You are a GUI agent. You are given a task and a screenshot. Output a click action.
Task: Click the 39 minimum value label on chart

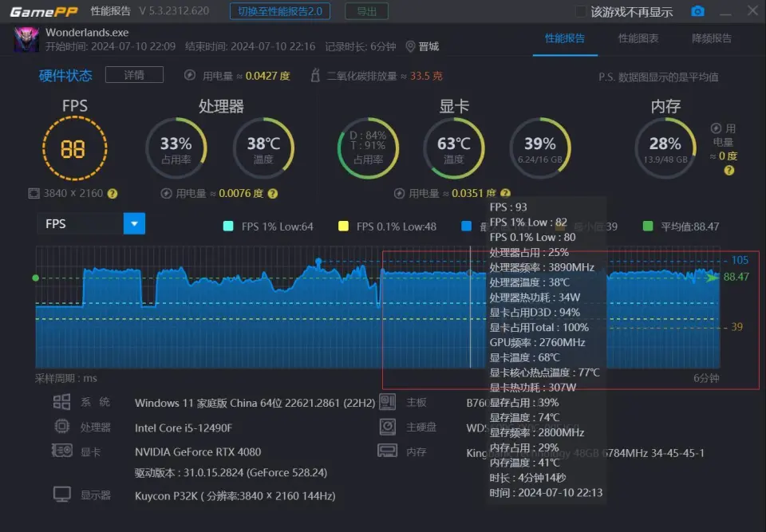click(736, 327)
